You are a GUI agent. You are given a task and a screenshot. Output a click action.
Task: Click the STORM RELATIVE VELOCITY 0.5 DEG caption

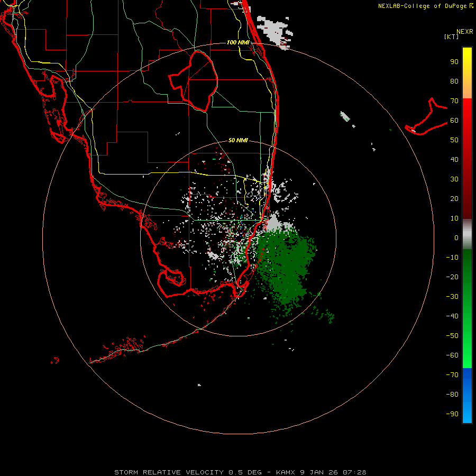[x=188, y=472]
